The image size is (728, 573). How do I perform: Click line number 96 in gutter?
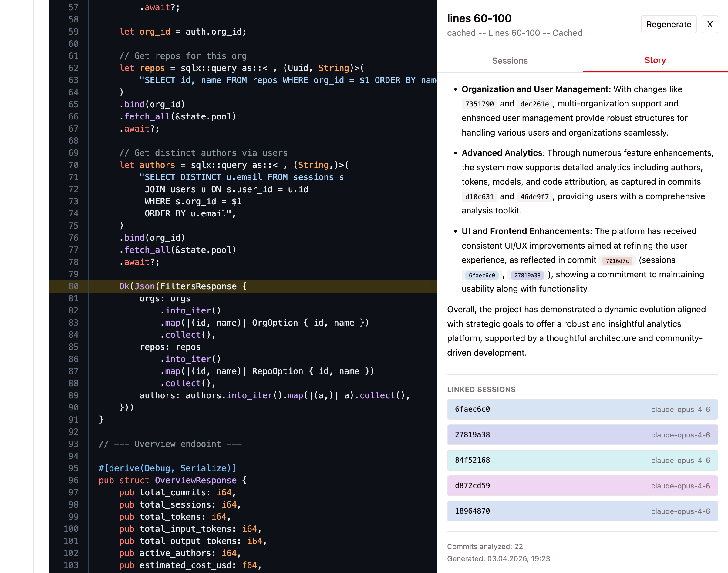(x=73, y=481)
